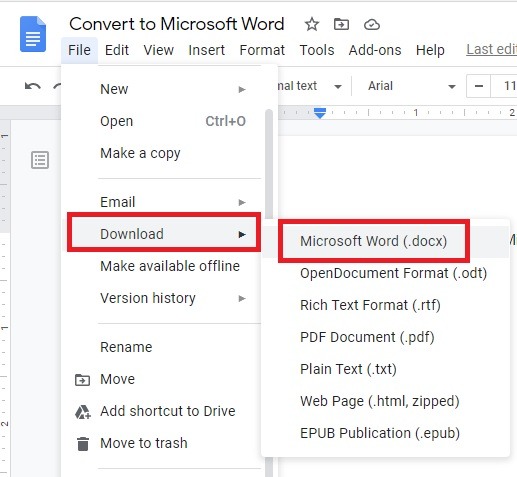The image size is (517, 477).
Task: Click Move to trash
Action: coord(163,443)
